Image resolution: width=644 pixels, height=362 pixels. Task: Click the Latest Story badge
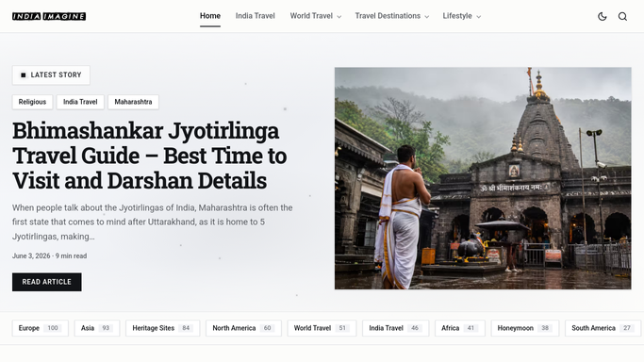click(51, 75)
